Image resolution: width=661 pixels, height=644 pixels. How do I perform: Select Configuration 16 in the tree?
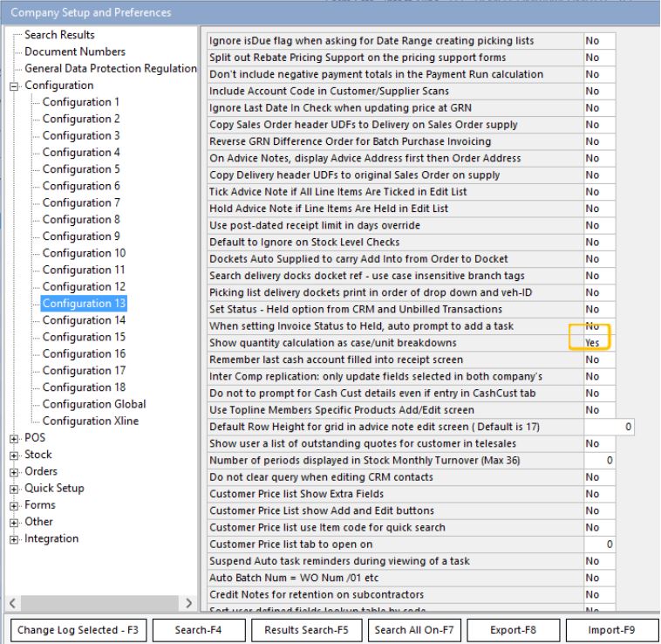(x=84, y=353)
